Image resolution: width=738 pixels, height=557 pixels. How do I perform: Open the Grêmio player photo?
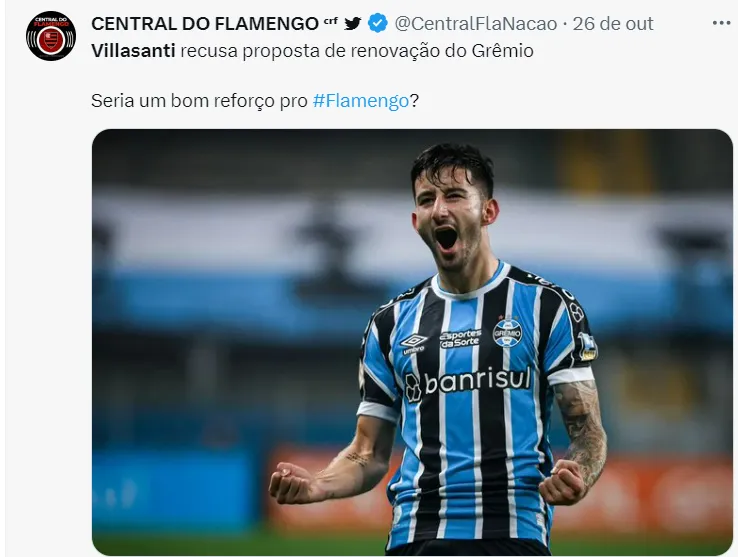coord(412,342)
